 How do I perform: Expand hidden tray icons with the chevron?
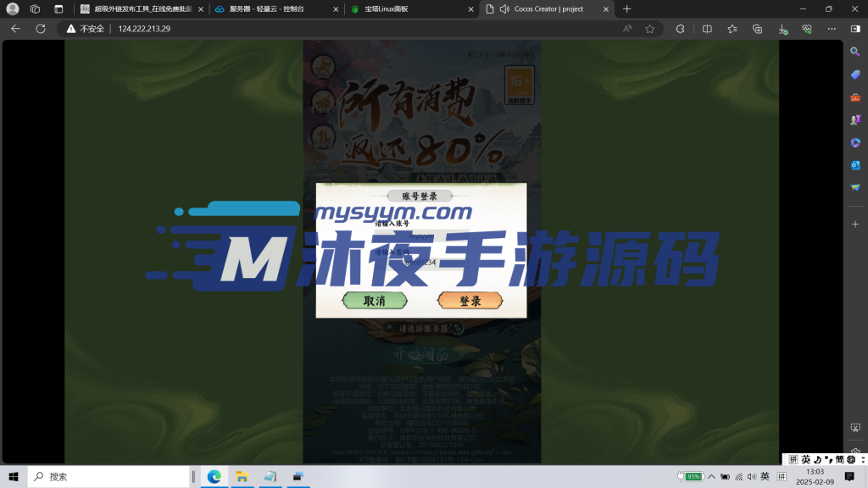click(711, 478)
